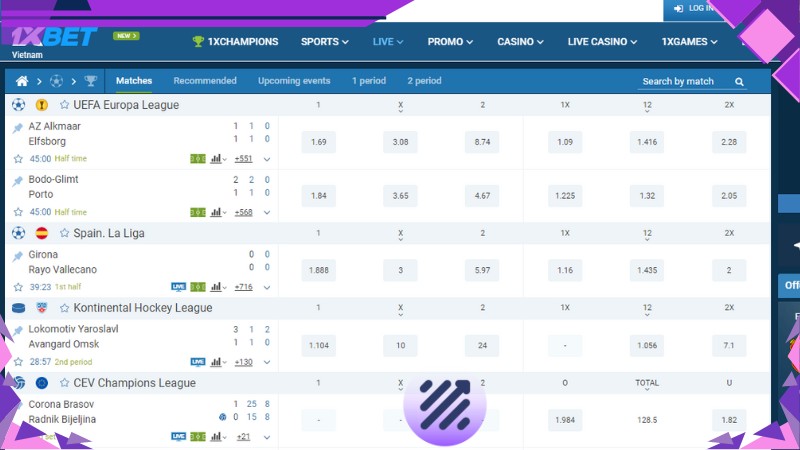Screen dimensions: 800x450
Task: Open statistics dropdown for AZ Alkmaar match
Action: coord(218,159)
